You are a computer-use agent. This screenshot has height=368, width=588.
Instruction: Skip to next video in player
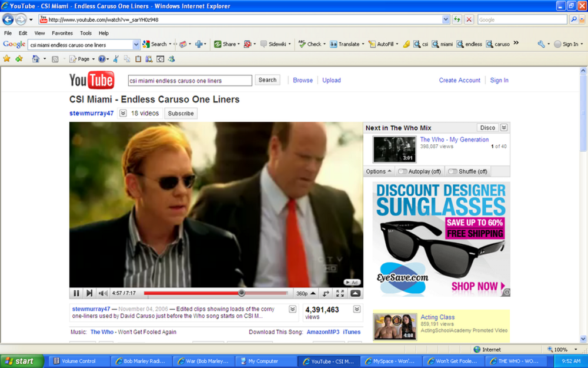[89, 293]
